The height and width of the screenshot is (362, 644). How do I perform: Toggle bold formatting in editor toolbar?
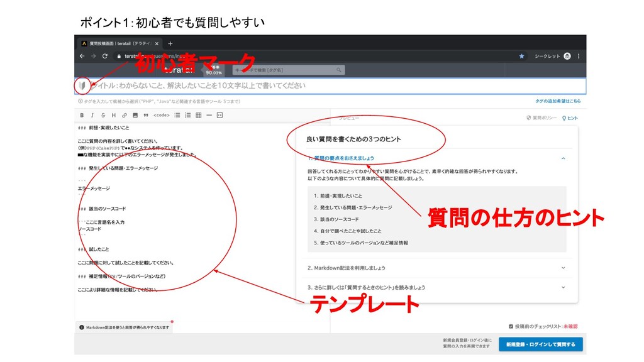pos(82,116)
